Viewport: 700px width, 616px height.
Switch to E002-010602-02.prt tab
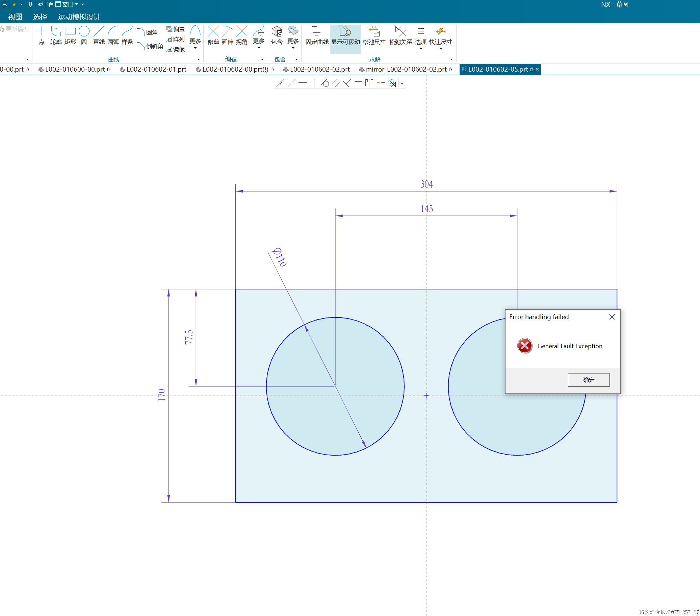click(316, 69)
